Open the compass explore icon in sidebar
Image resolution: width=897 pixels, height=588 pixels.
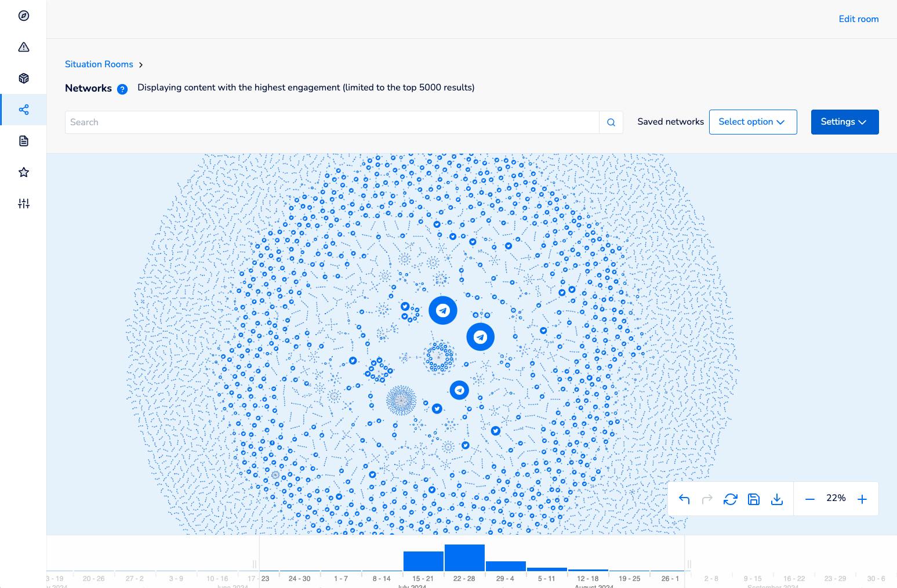(23, 16)
